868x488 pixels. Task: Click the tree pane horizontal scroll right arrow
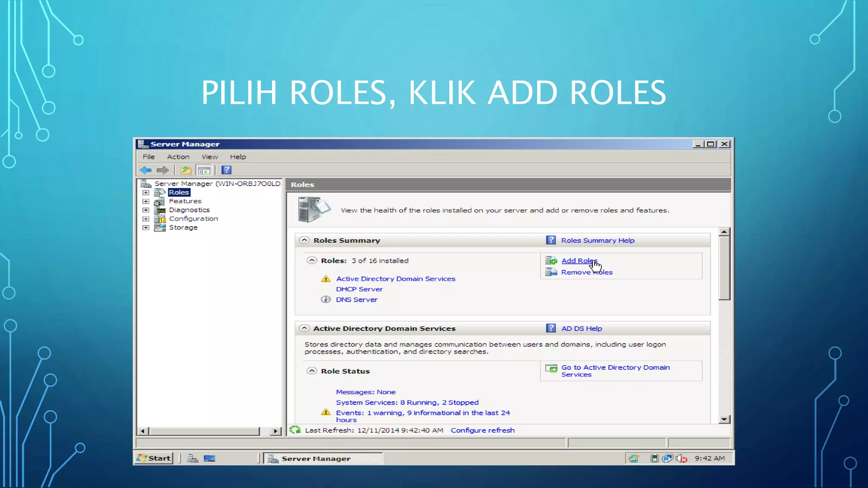point(276,431)
